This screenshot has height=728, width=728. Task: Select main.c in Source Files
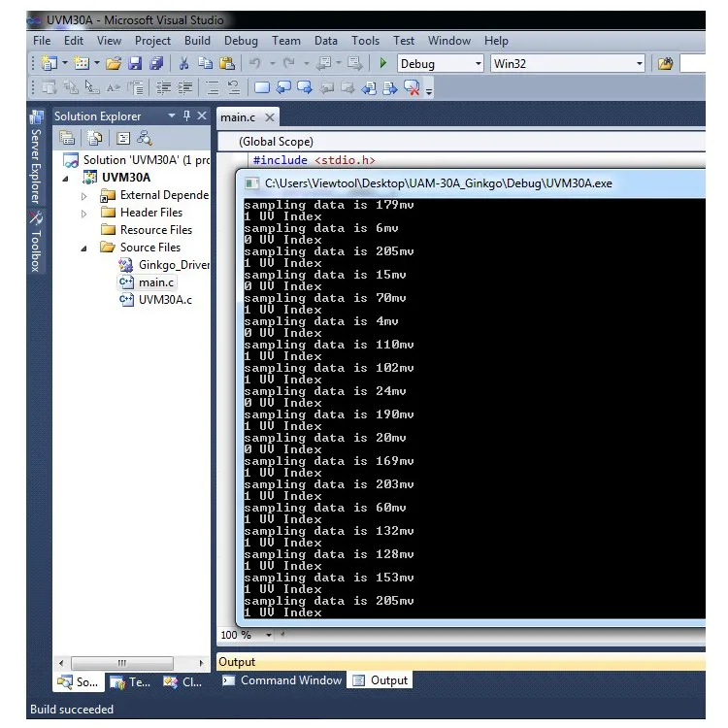click(148, 282)
